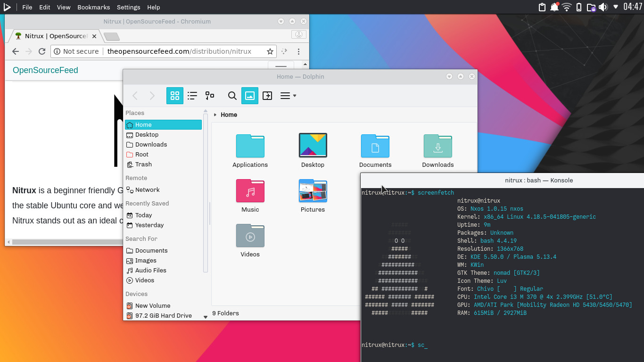
Task: Open the Bookmarks menu in the menu bar
Action: 93,7
